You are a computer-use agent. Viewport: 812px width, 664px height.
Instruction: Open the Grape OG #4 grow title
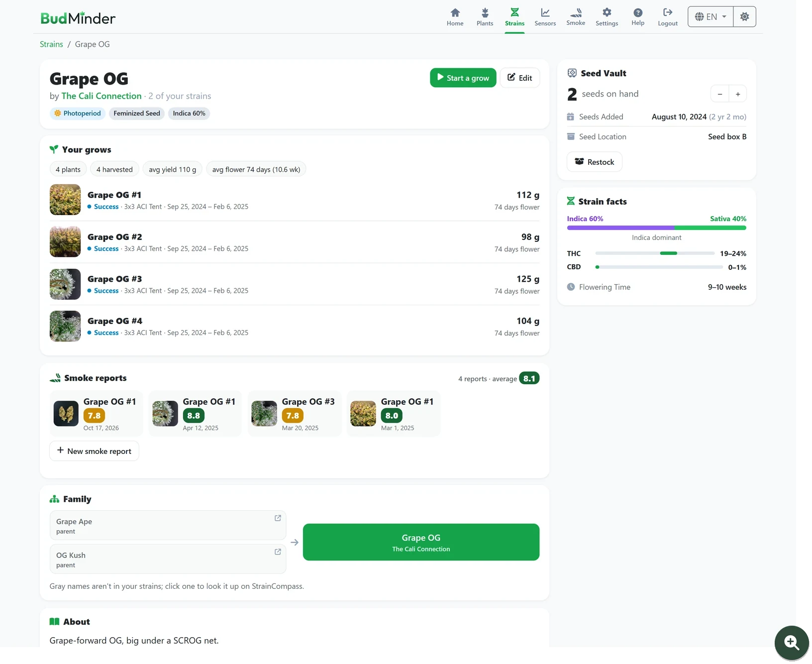(x=114, y=321)
